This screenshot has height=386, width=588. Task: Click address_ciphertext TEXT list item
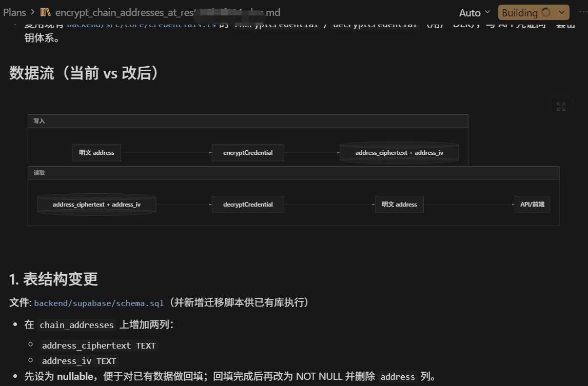(99, 346)
